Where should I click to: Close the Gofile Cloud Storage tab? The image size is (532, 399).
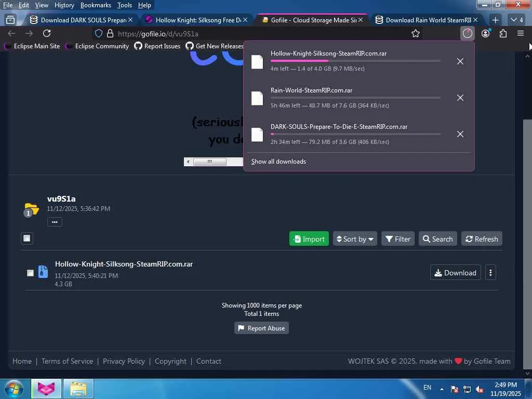[361, 20]
